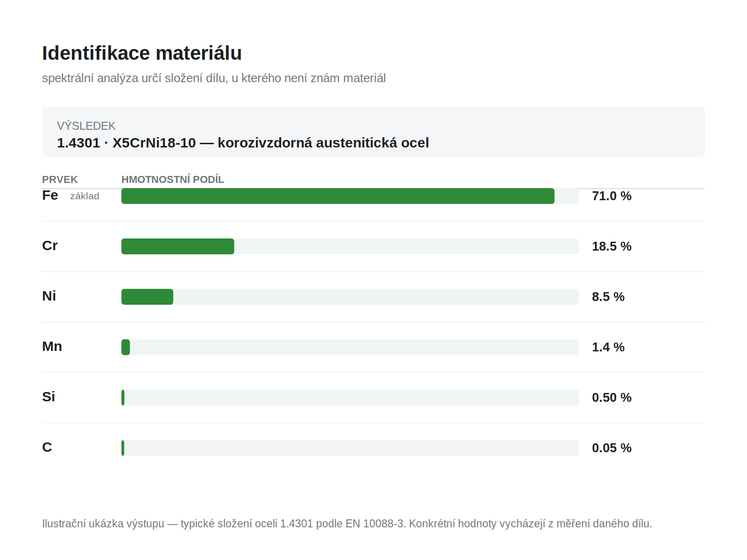Click the Ni nickel share bar
747x560 pixels.
350,297
